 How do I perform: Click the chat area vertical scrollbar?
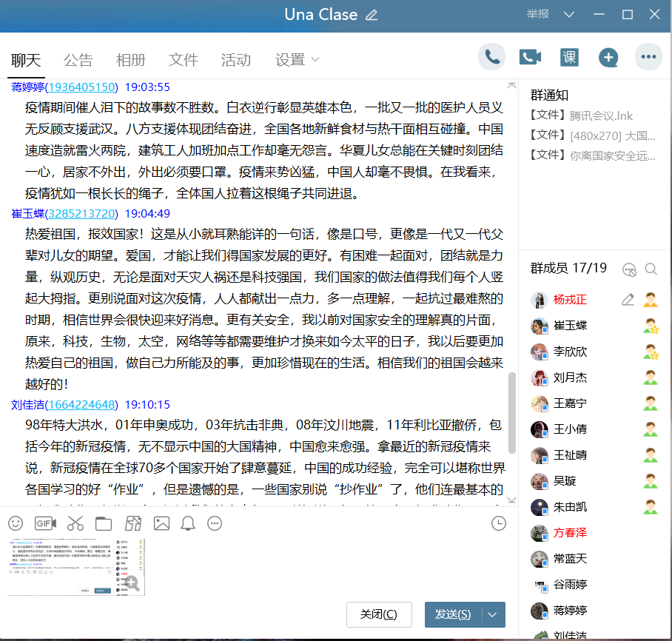[x=511, y=411]
